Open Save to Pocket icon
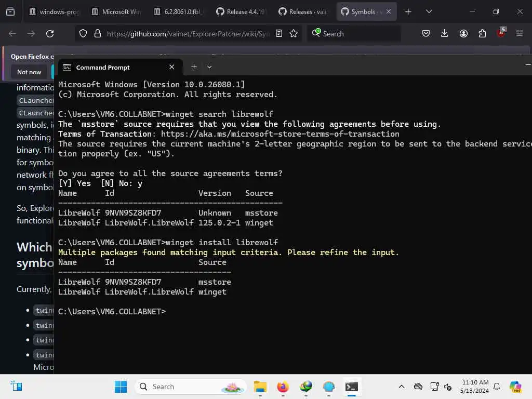The height and width of the screenshot is (399, 532). click(426, 34)
